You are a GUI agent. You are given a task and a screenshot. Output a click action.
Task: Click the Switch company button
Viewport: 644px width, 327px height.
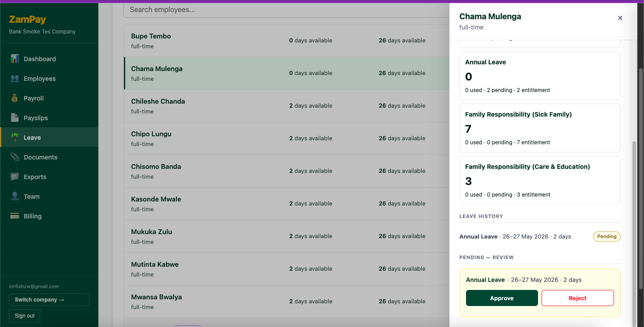click(x=49, y=300)
